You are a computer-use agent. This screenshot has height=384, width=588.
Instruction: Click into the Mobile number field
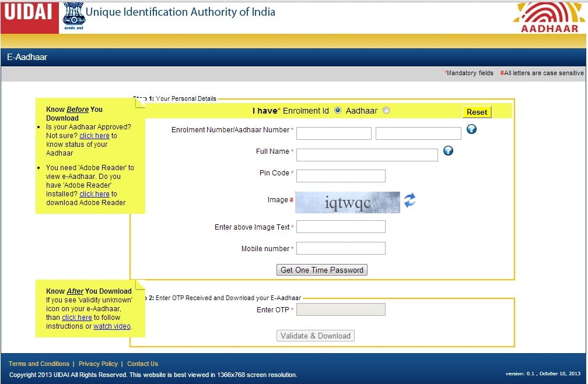pos(341,248)
